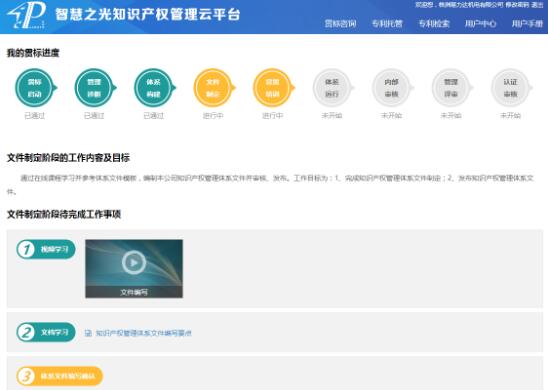Screen dimensions: 548x390
Task: Open 用户手册 in the top navigation
Action: [x=527, y=23]
